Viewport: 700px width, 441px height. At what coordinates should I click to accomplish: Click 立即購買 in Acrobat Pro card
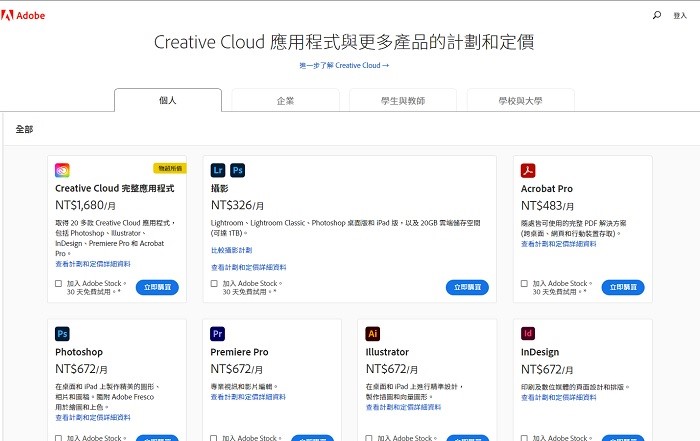[x=623, y=287]
